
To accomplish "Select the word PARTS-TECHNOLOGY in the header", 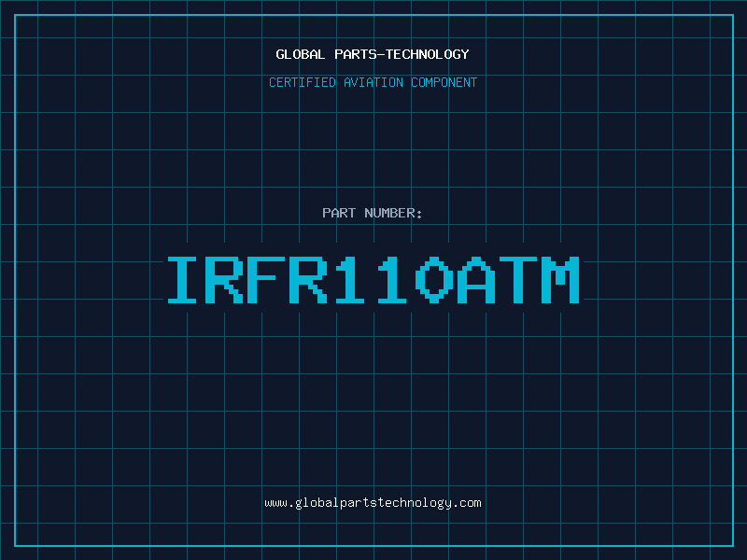I will pos(402,54).
